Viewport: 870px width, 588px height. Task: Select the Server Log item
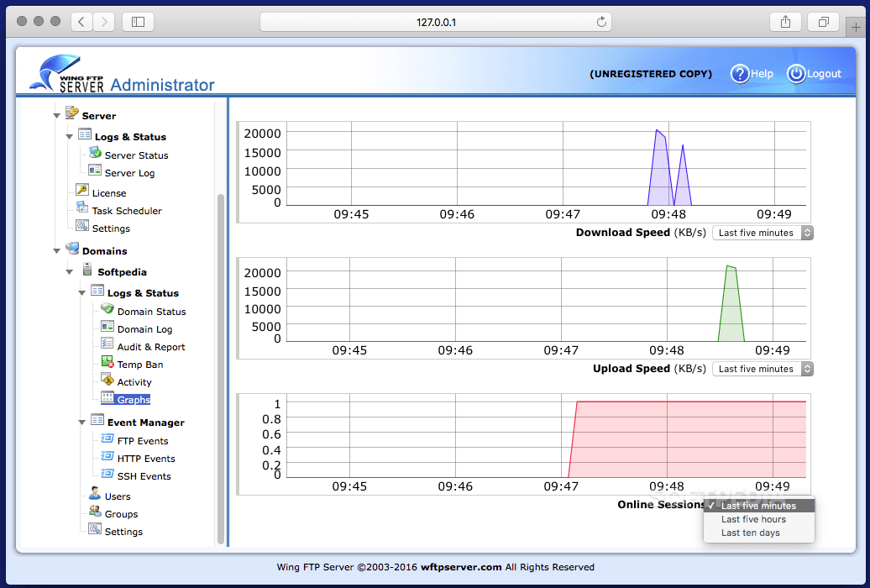click(x=132, y=172)
